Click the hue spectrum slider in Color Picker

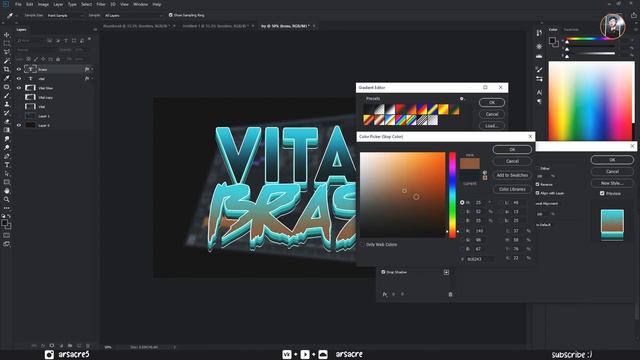pyautogui.click(x=452, y=195)
